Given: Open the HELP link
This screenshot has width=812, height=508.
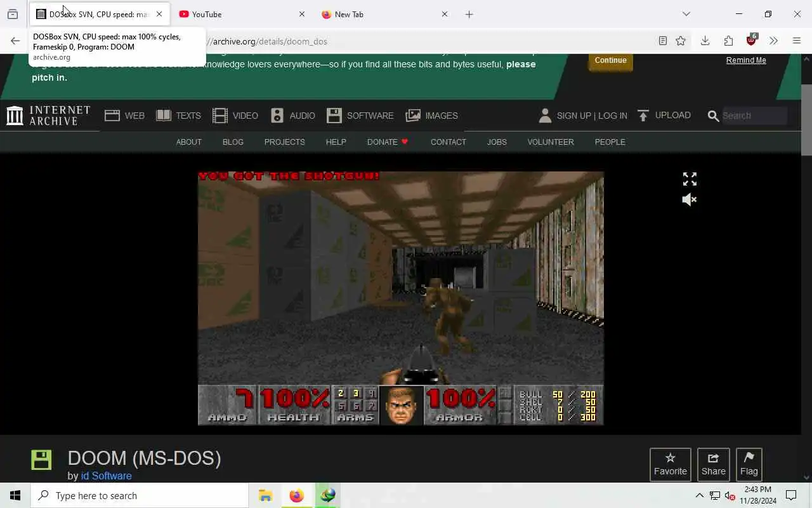Looking at the screenshot, I should tap(336, 142).
